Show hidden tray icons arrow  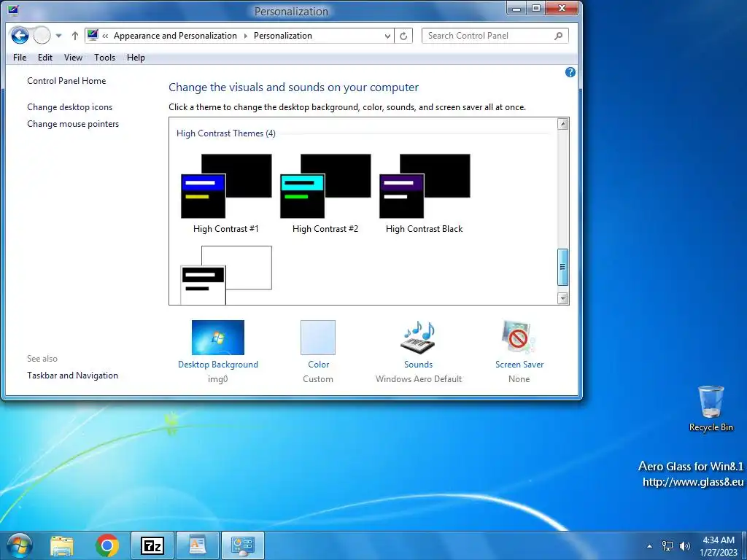coord(649,546)
